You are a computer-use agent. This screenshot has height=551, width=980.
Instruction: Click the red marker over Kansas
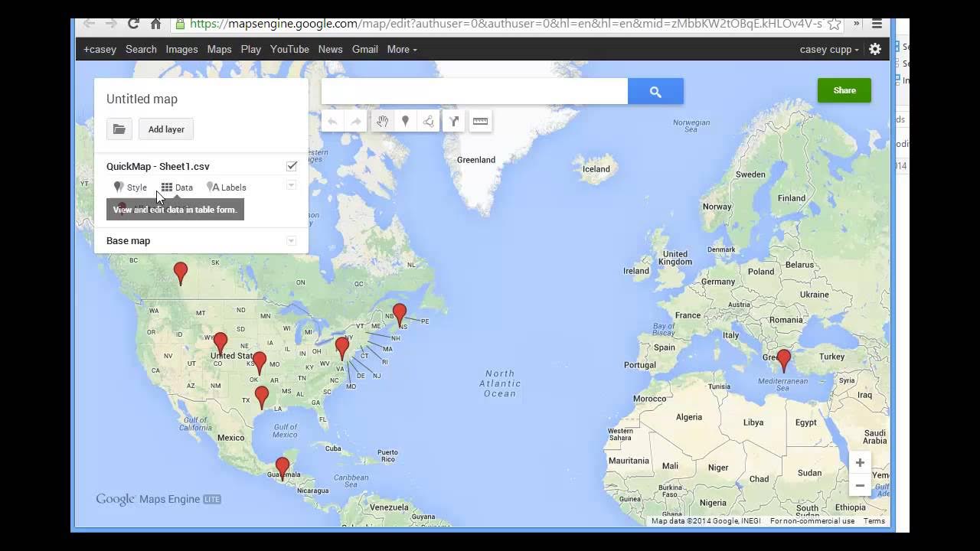[x=260, y=362]
